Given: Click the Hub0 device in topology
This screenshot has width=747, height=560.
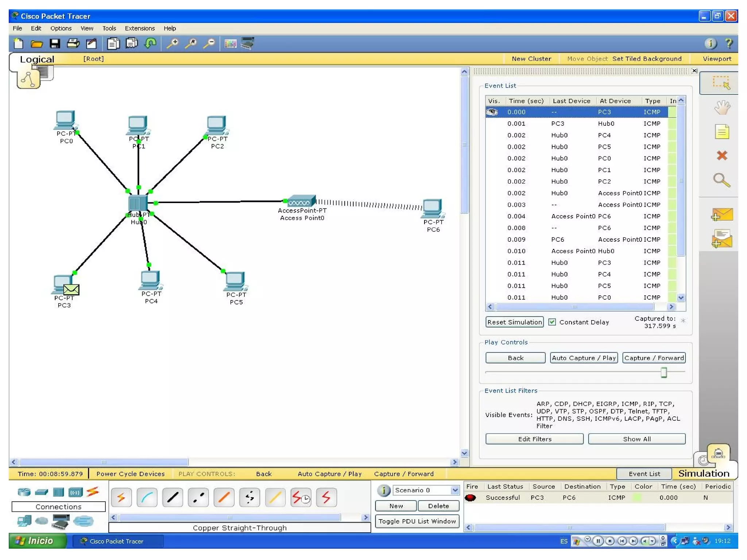Looking at the screenshot, I should [x=138, y=203].
